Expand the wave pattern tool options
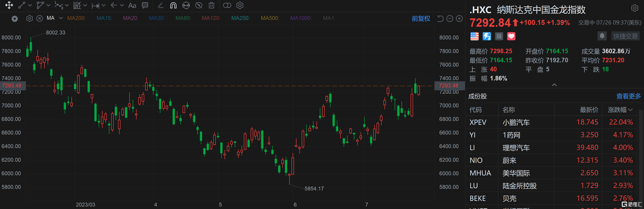The image size is (644, 209). [x=67, y=5]
